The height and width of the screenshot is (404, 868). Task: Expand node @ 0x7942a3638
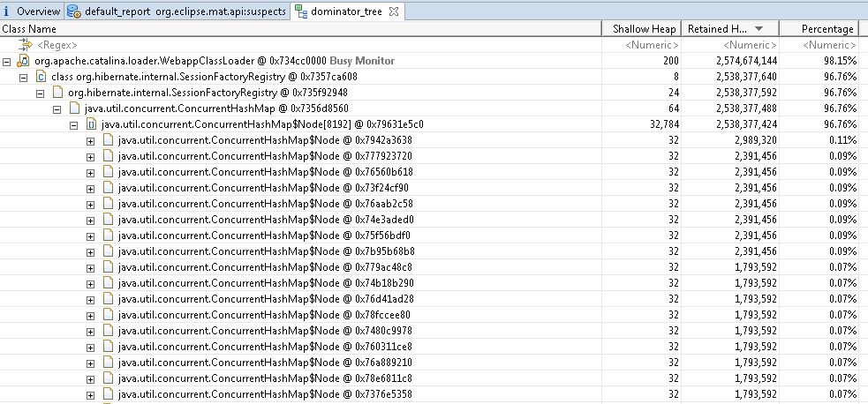90,141
